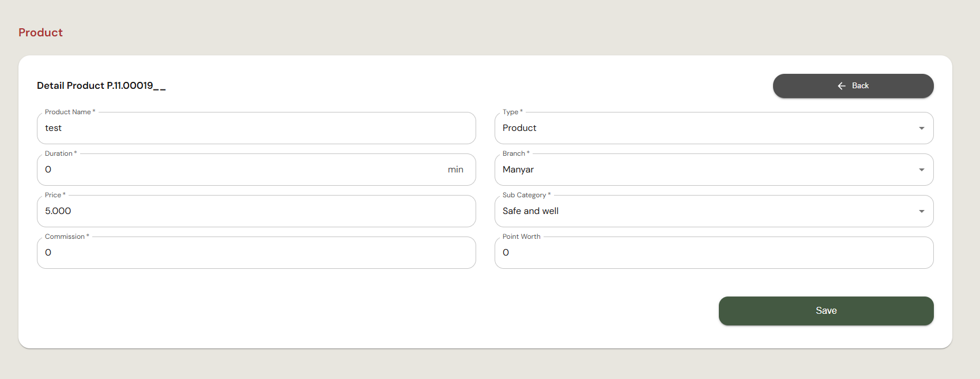Select the Commission input field
The height and width of the screenshot is (379, 980).
tap(257, 253)
